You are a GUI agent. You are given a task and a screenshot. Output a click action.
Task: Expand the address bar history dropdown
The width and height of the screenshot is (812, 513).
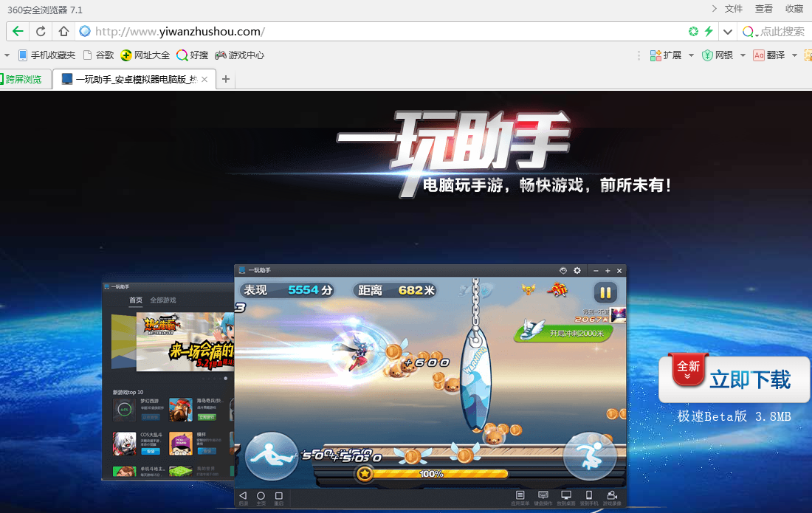coord(728,32)
